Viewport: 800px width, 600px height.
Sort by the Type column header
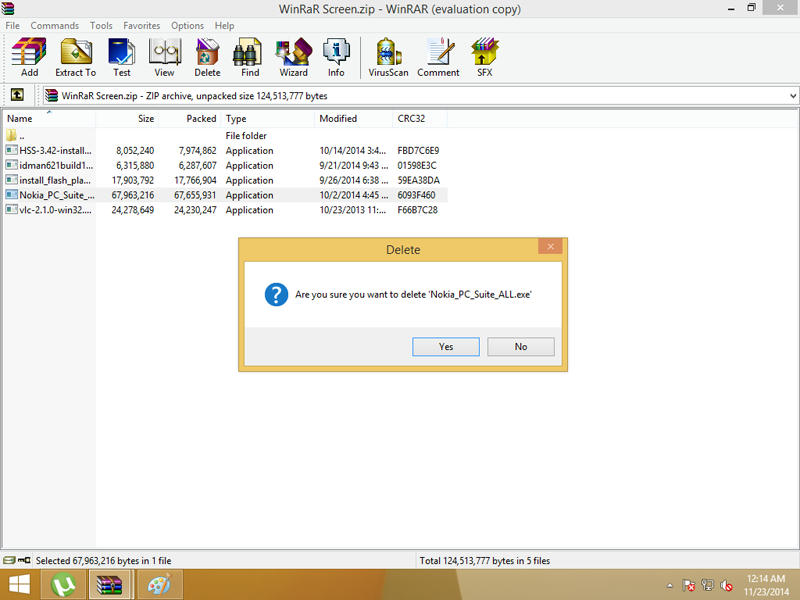[x=267, y=118]
